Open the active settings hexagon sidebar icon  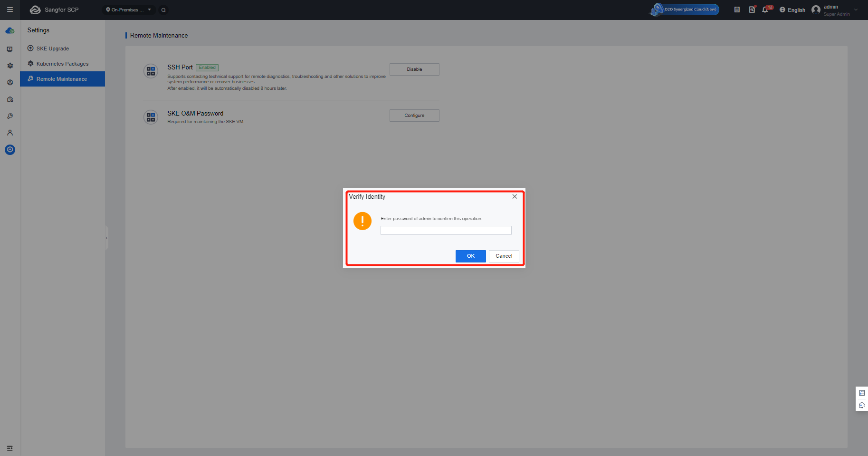click(x=10, y=150)
